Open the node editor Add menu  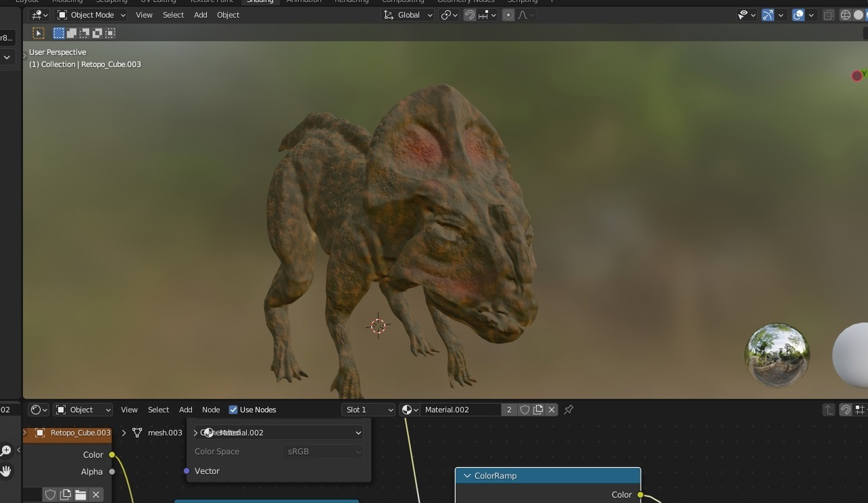(186, 409)
